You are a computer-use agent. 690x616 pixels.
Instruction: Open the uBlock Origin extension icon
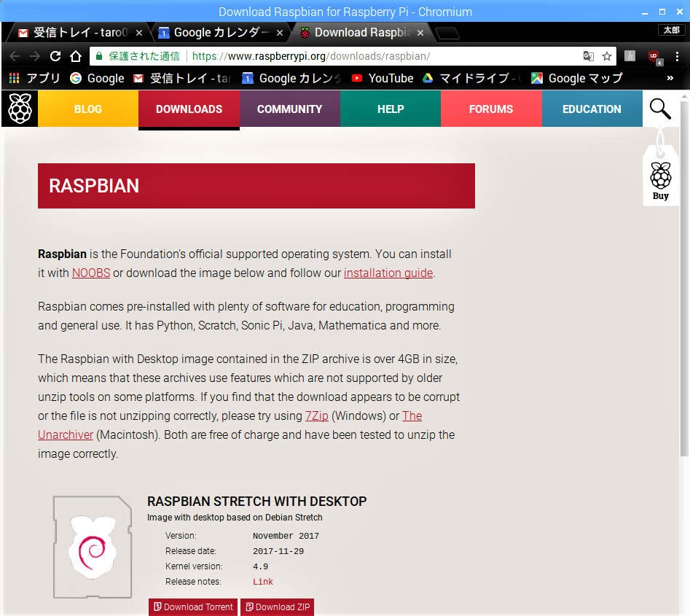click(654, 56)
